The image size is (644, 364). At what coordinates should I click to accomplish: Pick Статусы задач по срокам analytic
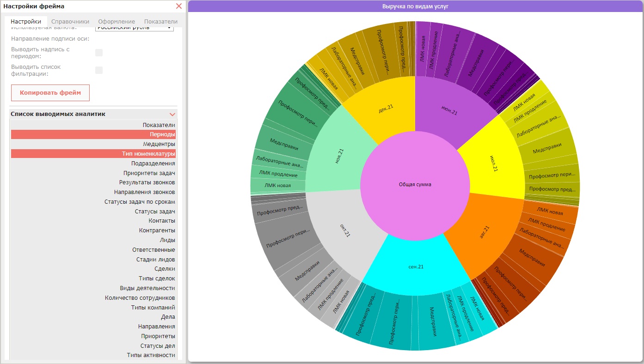click(93, 202)
